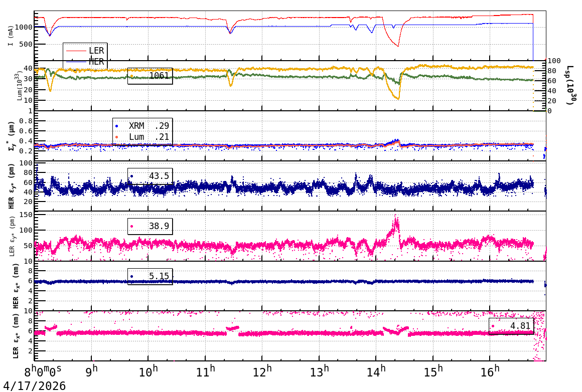Click the HER legend entry
Image resolution: width=582 pixels, height=392 pixels.
tap(85, 62)
